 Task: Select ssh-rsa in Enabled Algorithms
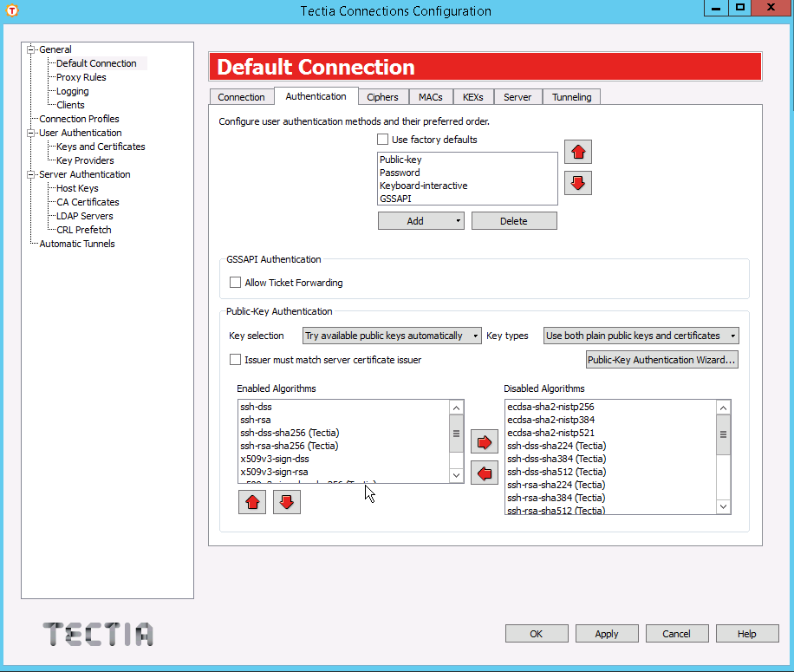tap(344, 420)
